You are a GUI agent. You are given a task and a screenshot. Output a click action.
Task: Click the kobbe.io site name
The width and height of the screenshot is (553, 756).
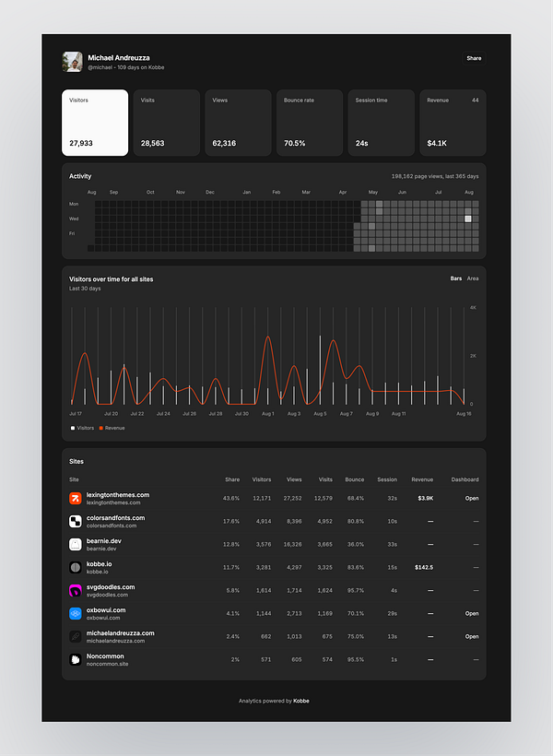(x=99, y=564)
